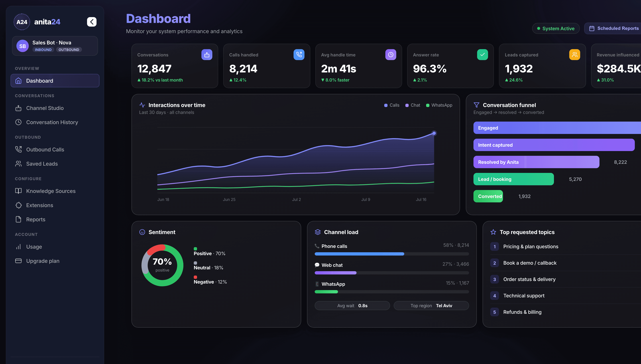Click the Conversations card bot icon
The width and height of the screenshot is (641, 364).
pyautogui.click(x=207, y=55)
